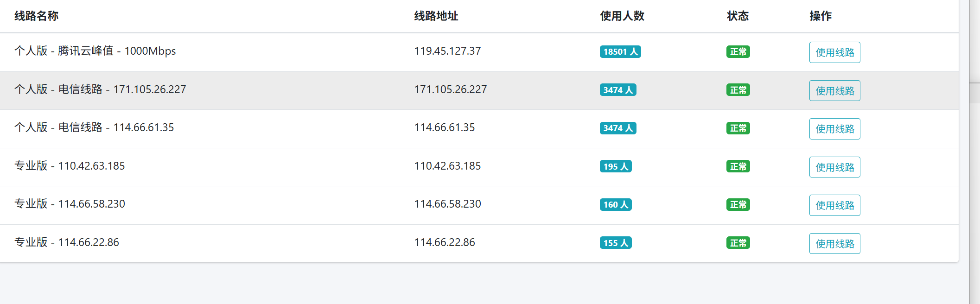Select the 个人版 - 腾讯云峰值 - 1000Mbps line name

(x=95, y=51)
